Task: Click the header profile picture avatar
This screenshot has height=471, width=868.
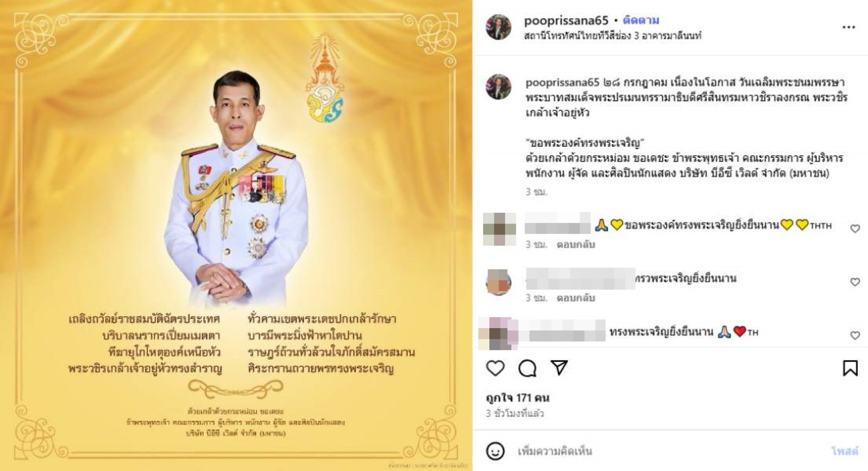Action: [x=498, y=27]
